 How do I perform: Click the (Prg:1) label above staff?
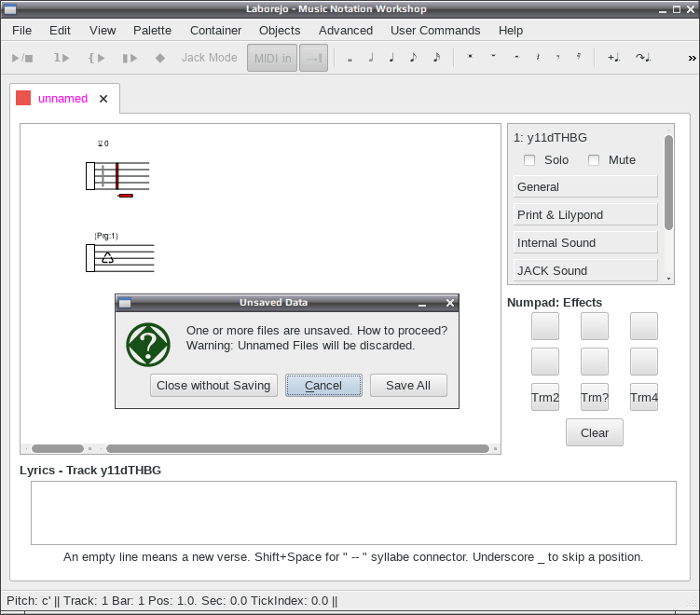(x=106, y=236)
